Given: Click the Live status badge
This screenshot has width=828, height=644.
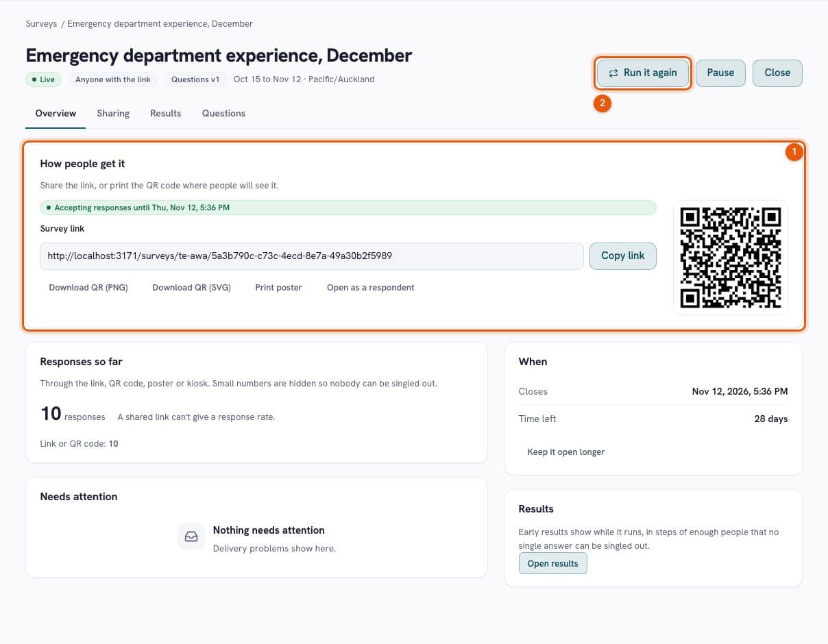Looking at the screenshot, I should [x=44, y=79].
